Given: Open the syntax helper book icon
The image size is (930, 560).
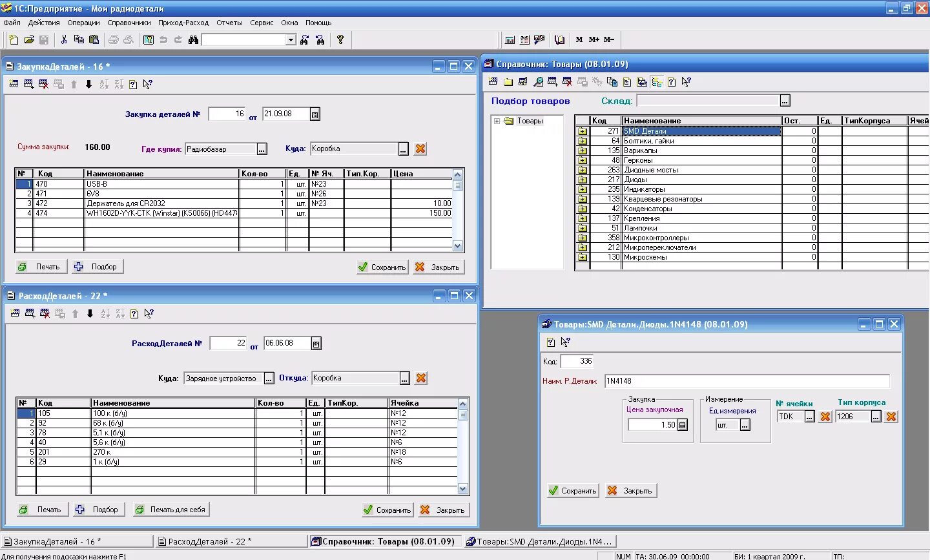Looking at the screenshot, I should click(x=560, y=39).
